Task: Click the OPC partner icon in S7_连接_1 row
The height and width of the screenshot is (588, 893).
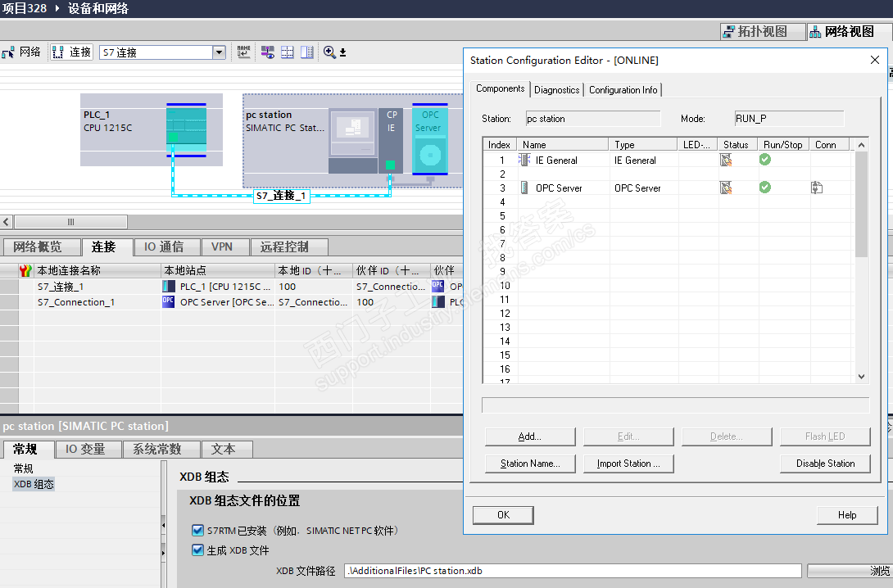Action: 438,286
